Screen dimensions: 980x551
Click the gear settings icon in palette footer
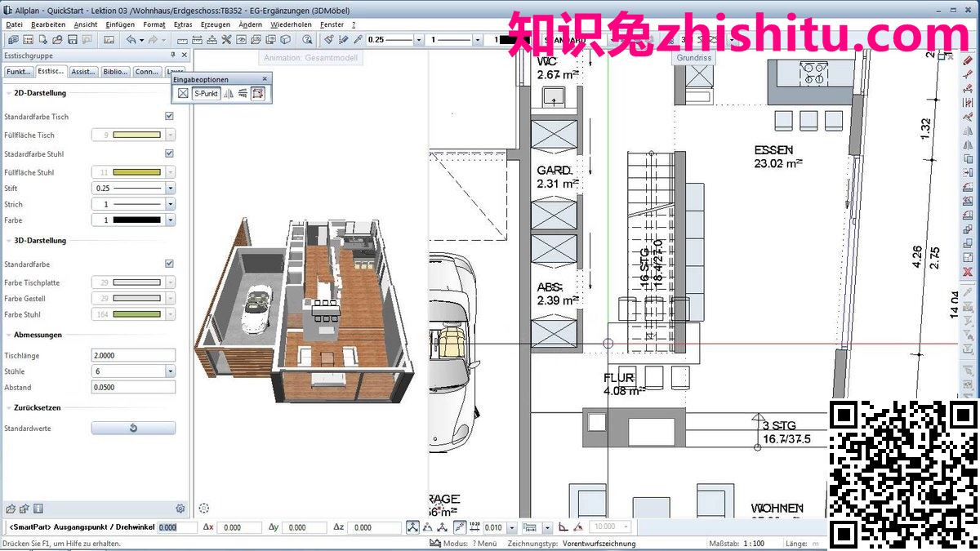(180, 509)
